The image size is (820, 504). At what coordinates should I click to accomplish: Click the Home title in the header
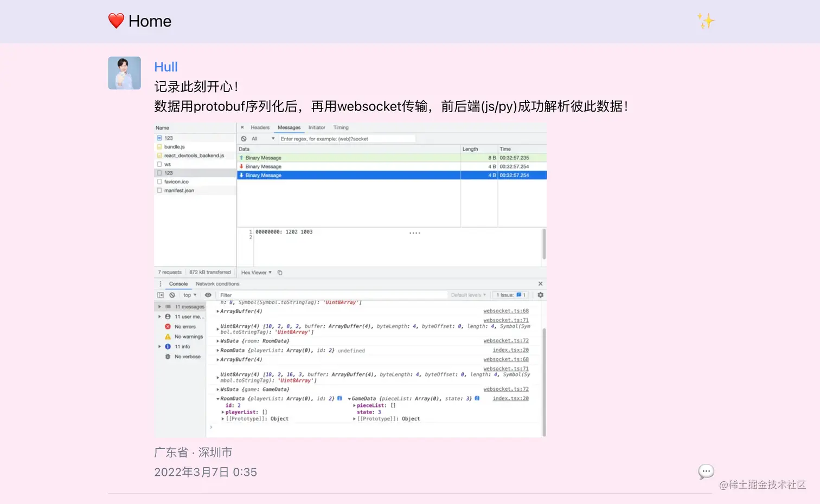150,21
